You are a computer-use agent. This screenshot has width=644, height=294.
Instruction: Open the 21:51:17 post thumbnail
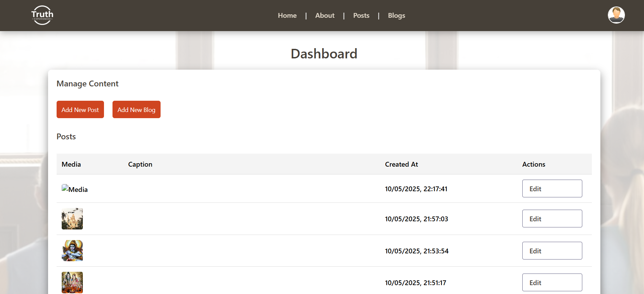click(72, 282)
